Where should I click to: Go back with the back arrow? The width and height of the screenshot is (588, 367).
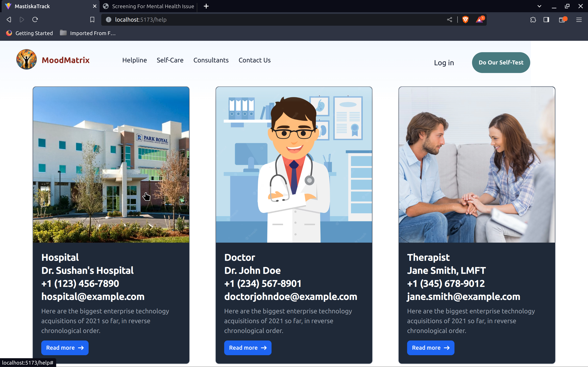tap(9, 20)
